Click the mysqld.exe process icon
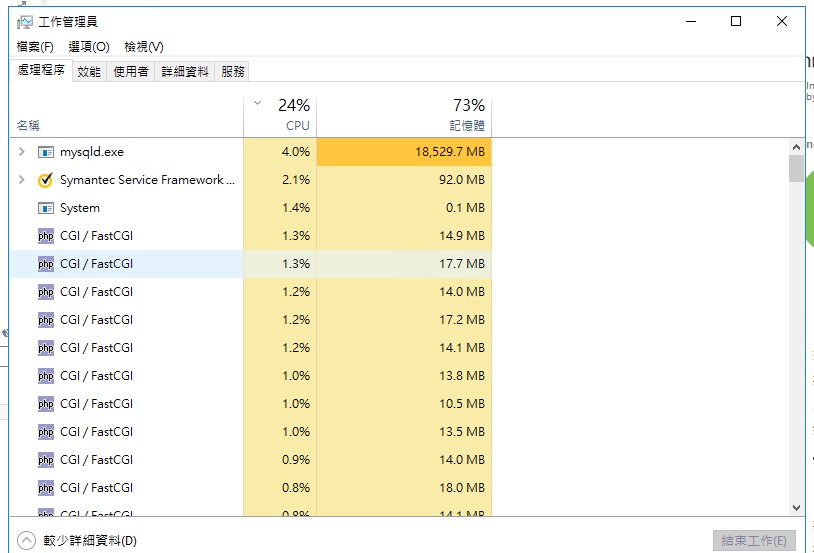Screen dimensions: 814x553 (45, 152)
